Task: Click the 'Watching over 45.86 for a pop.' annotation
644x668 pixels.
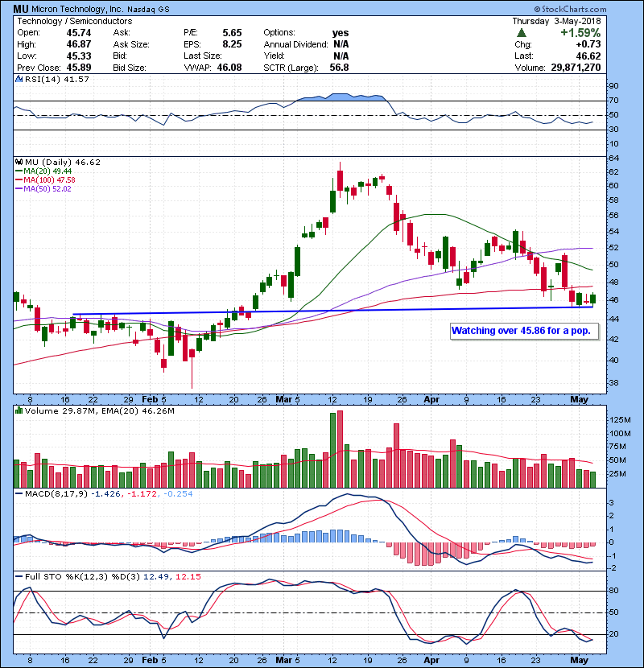Action: pyautogui.click(x=524, y=331)
